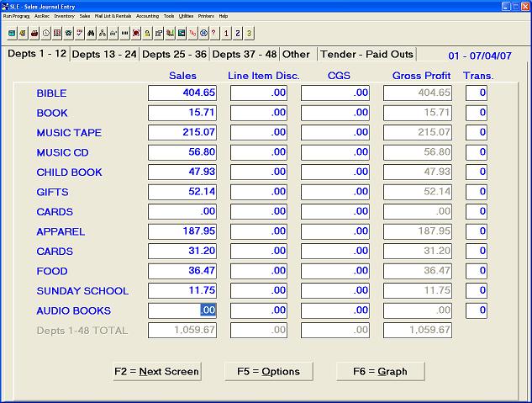The image size is (532, 403).
Task: Click the yellow padlock toolbar icon
Action: (147, 34)
